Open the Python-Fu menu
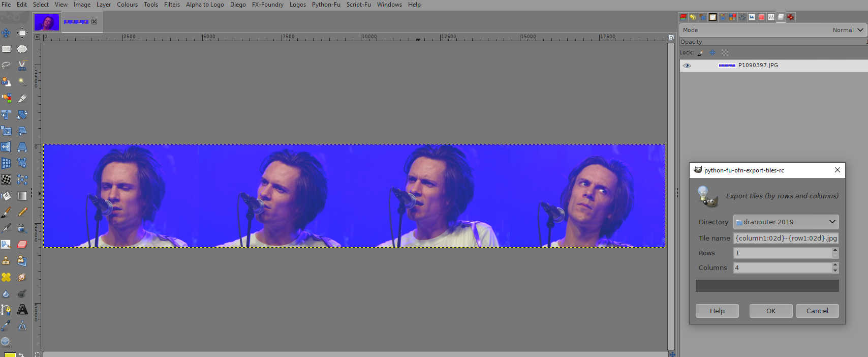Image resolution: width=868 pixels, height=357 pixels. pos(326,5)
